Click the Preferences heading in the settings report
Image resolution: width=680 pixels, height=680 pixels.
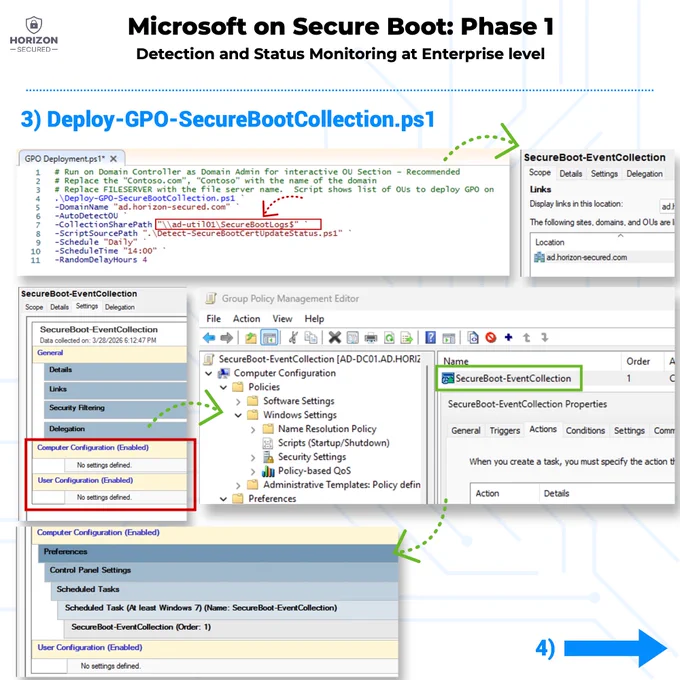[x=218, y=552]
